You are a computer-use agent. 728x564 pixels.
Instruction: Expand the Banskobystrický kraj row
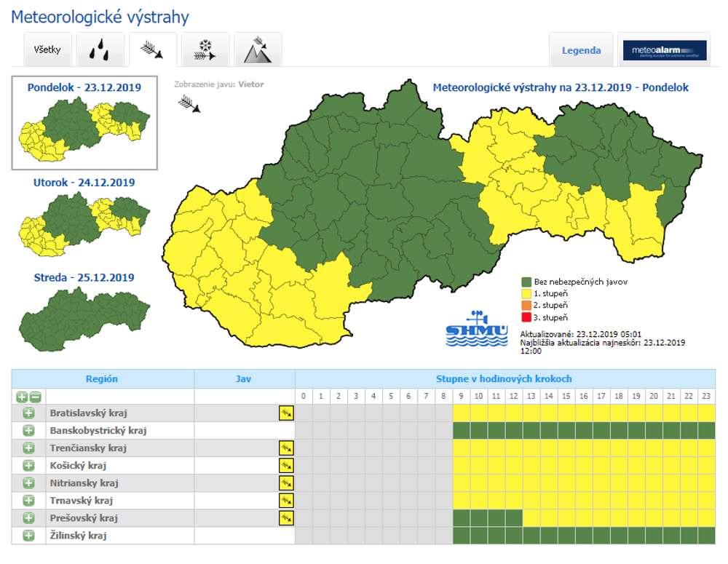[28, 431]
